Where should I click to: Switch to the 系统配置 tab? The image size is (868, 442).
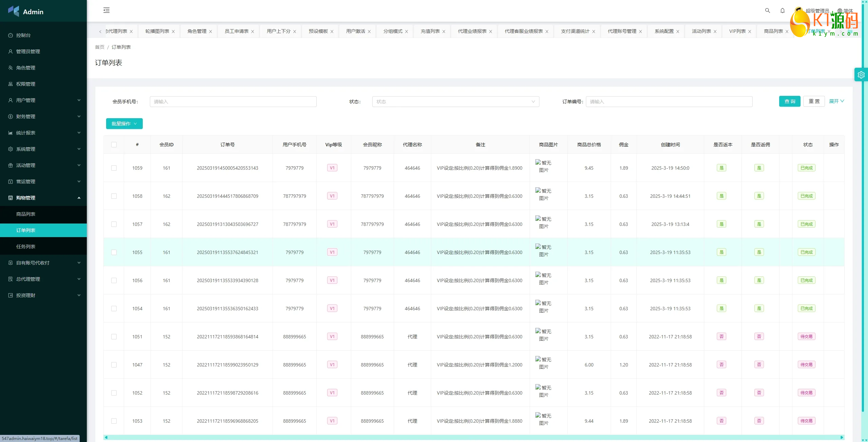pyautogui.click(x=664, y=31)
